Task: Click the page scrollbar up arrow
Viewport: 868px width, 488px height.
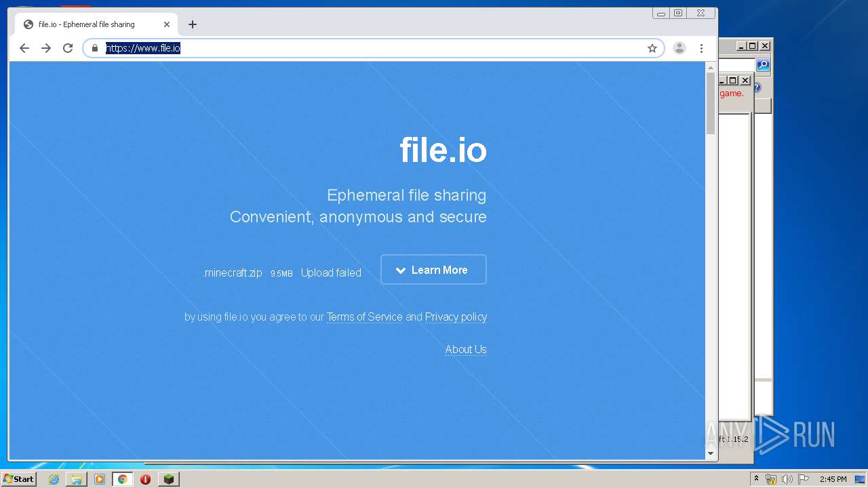Action: pyautogui.click(x=711, y=67)
